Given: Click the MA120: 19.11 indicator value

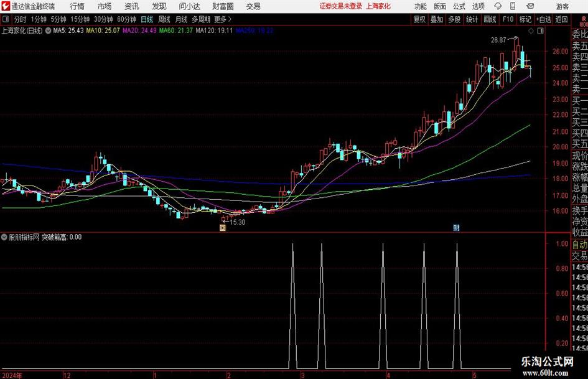Looking at the screenshot, I should click(214, 30).
